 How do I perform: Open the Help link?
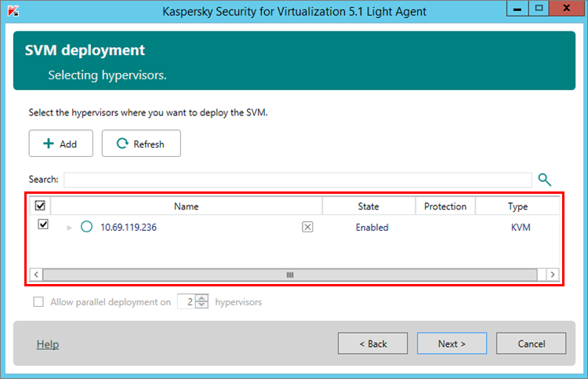click(x=48, y=344)
